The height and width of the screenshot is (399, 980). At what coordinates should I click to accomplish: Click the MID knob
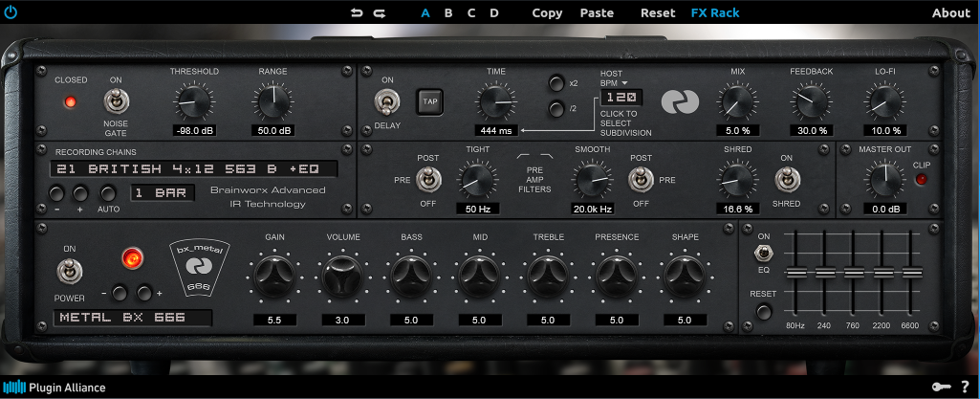(479, 276)
